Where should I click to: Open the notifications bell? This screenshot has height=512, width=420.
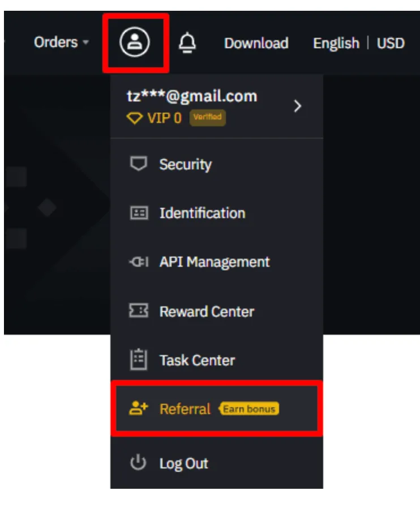point(187,43)
